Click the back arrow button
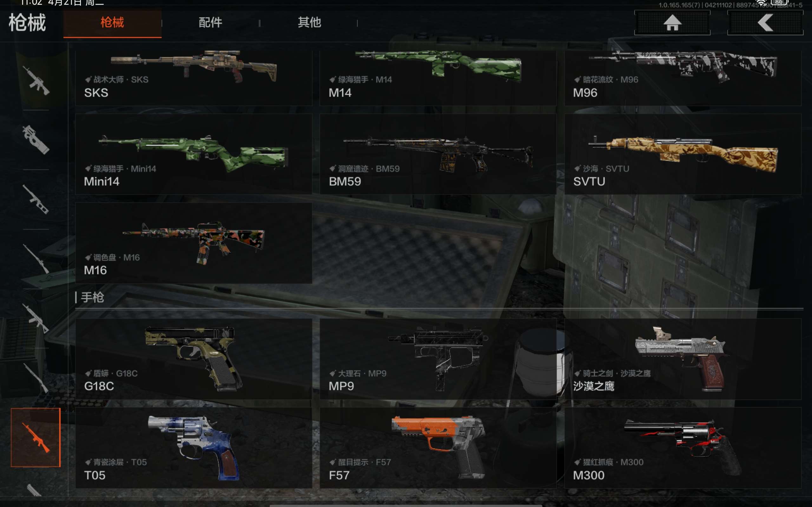Viewport: 812px width, 507px height. coord(765,22)
